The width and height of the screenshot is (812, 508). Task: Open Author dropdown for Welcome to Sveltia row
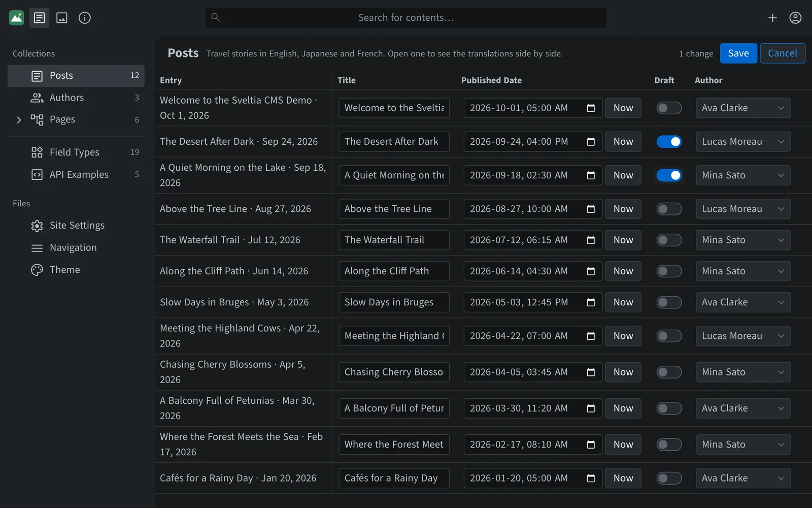coord(743,108)
